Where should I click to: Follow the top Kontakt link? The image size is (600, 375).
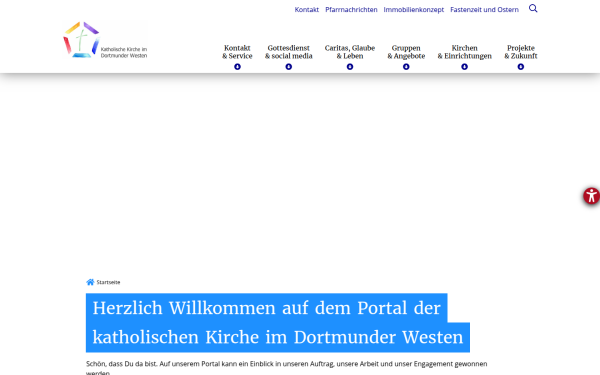pyautogui.click(x=307, y=10)
